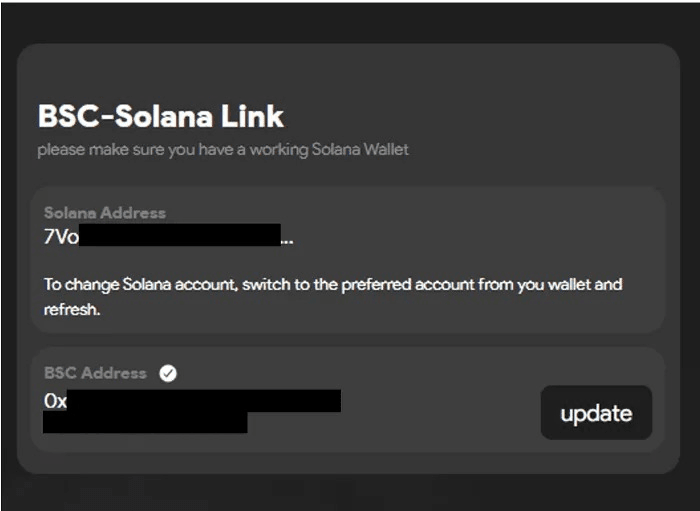Click the working Solana Wallet subtitle text
Viewport: 700px width, 511px height.
point(223,150)
